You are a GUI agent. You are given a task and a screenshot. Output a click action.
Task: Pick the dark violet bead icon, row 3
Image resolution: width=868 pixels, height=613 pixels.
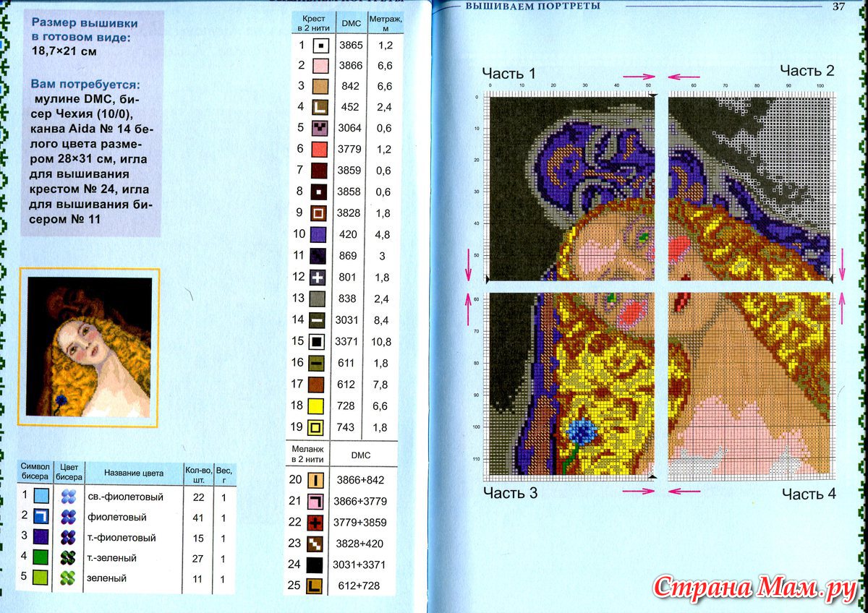point(69,538)
